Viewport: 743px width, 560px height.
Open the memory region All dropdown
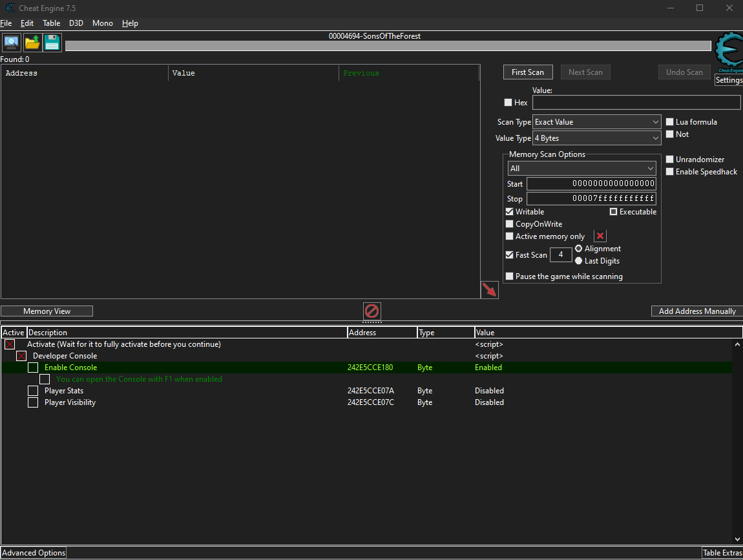click(x=582, y=168)
